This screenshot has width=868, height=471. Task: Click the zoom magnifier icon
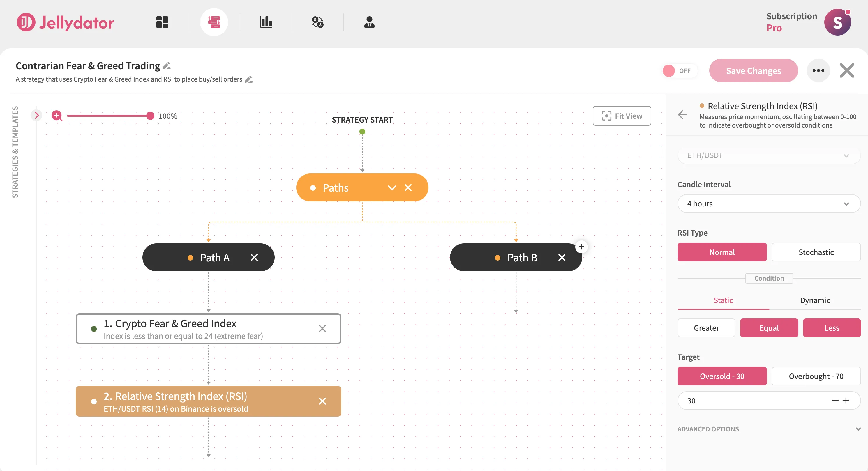(57, 116)
